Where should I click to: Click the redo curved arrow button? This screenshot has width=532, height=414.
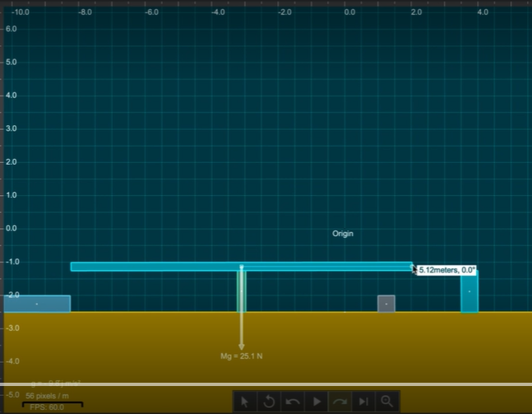340,402
